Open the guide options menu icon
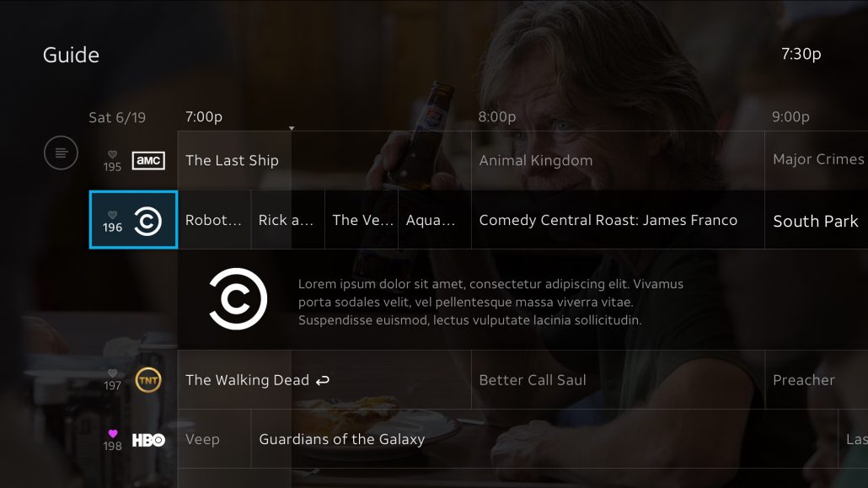This screenshot has height=488, width=868. tap(61, 153)
